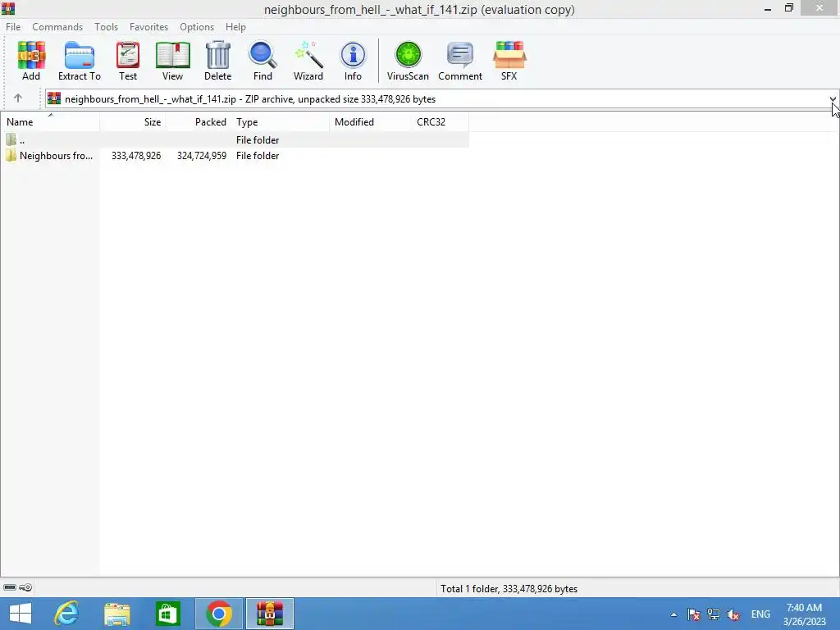Sort by Name column header
Viewport: 840px width, 630px height.
50,122
